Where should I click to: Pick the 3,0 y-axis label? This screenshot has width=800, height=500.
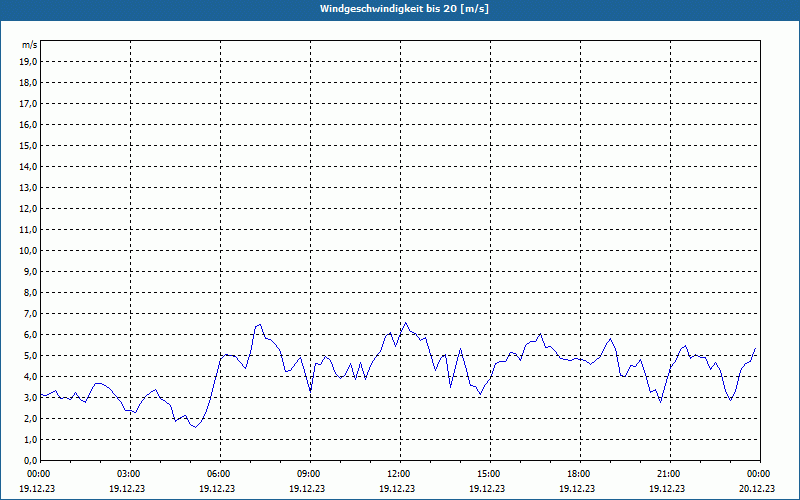[30, 397]
